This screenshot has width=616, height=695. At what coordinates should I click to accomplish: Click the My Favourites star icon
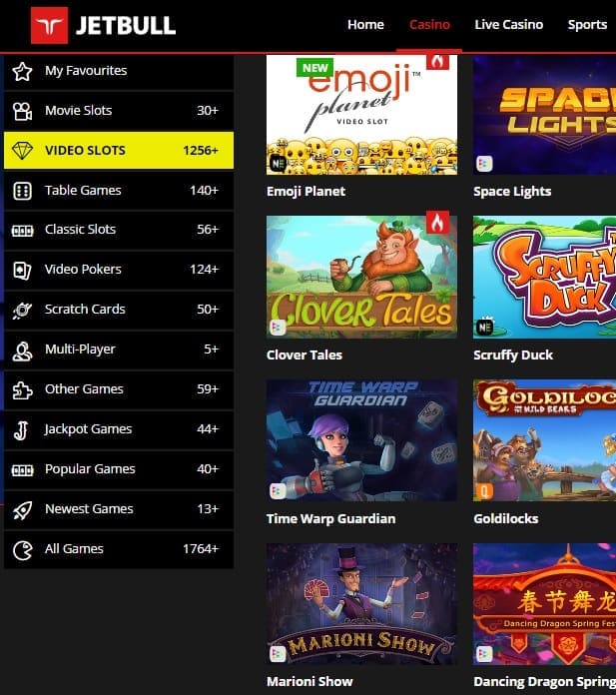pos(22,71)
